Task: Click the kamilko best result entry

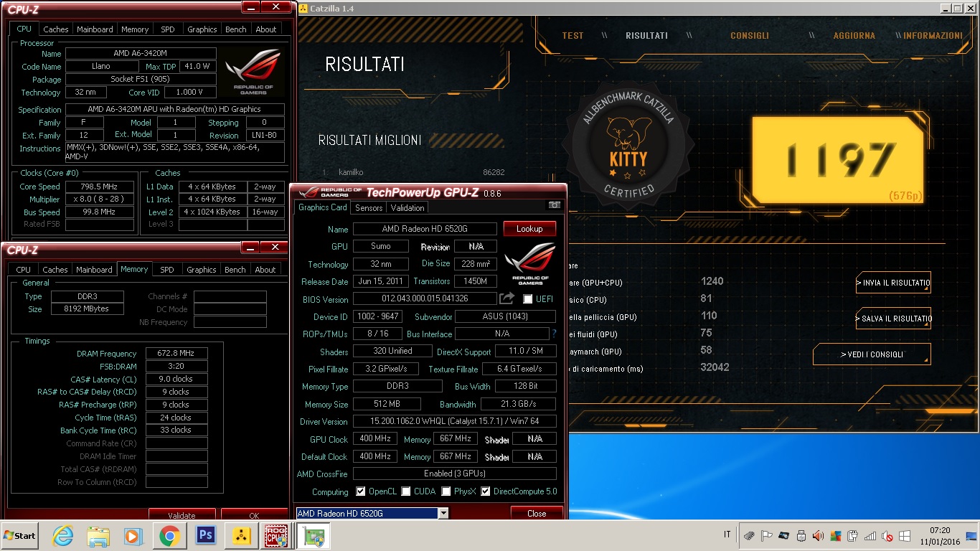Action: click(x=413, y=172)
